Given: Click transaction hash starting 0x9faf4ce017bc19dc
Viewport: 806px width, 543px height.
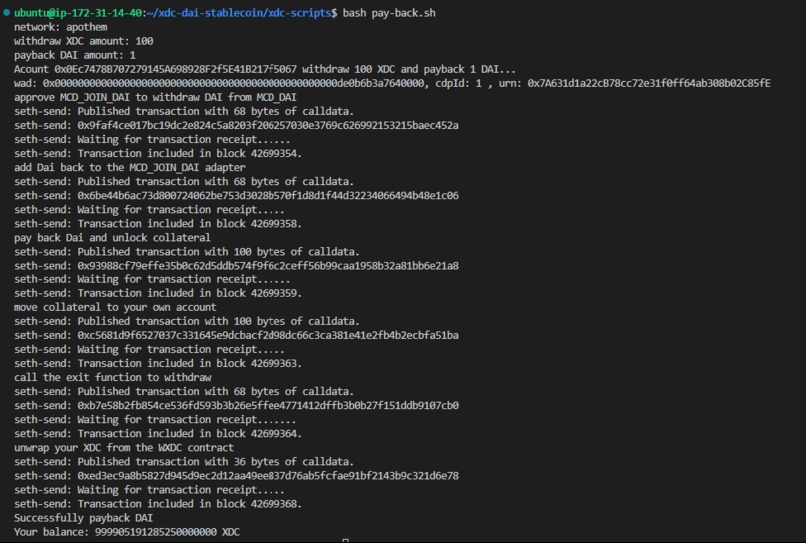Looking at the screenshot, I should [268, 125].
